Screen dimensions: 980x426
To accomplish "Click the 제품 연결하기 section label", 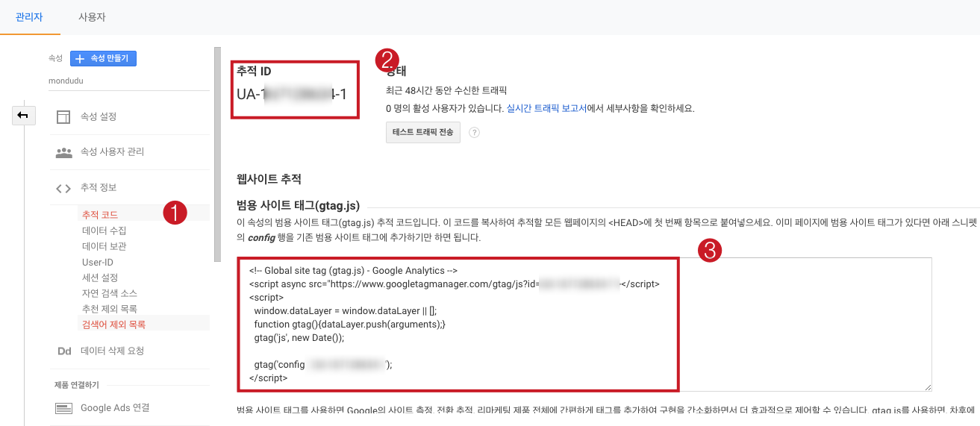I will pyautogui.click(x=76, y=385).
